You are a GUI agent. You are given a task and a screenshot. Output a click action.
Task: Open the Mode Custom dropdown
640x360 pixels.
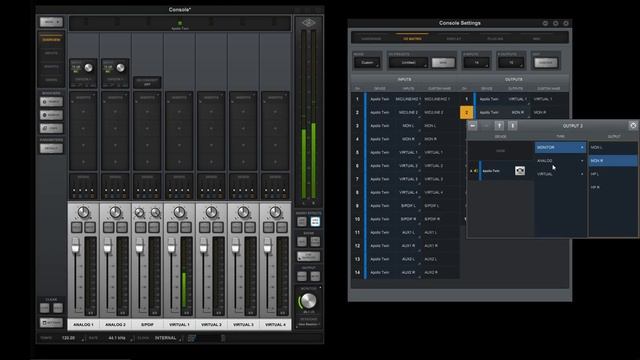(x=367, y=63)
